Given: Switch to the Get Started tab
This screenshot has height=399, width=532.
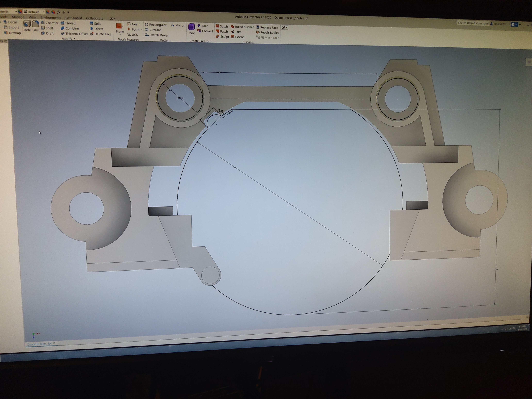Looking at the screenshot, I should 74,18.
